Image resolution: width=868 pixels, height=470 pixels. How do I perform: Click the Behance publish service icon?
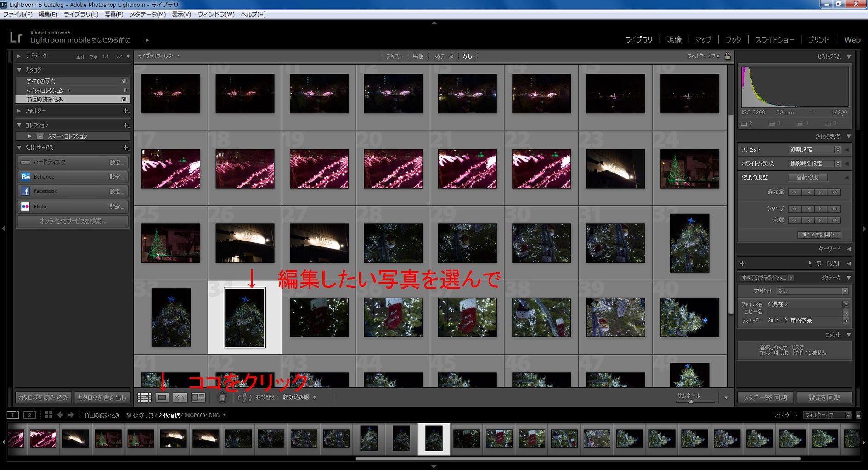click(25, 176)
